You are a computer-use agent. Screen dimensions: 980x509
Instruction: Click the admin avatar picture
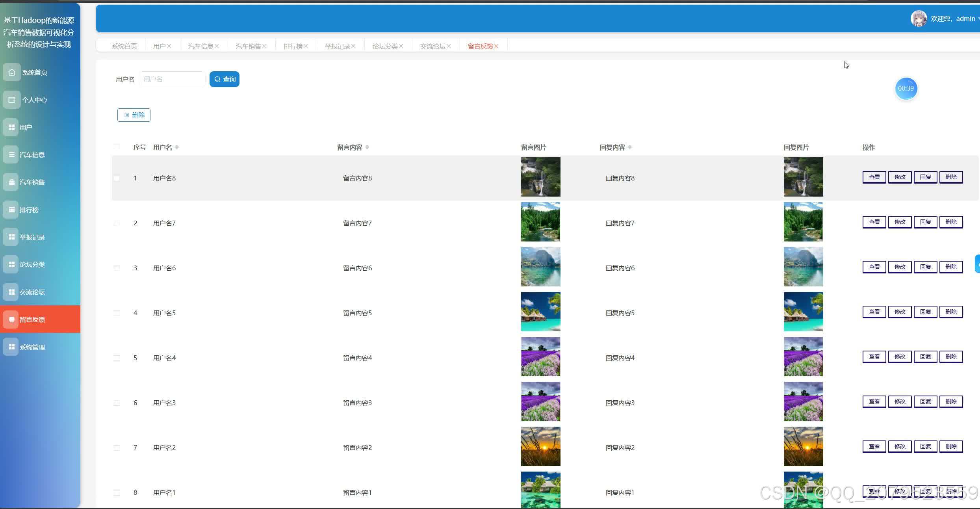919,19
